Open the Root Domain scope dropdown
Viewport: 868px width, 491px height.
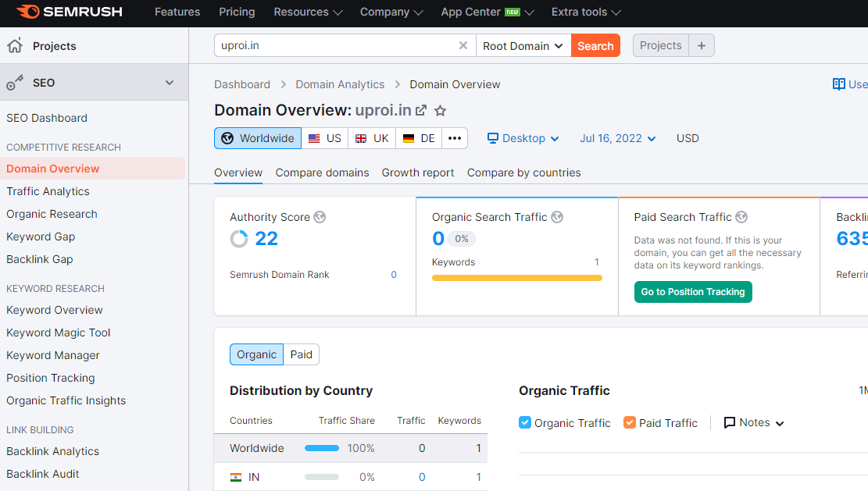tap(523, 46)
